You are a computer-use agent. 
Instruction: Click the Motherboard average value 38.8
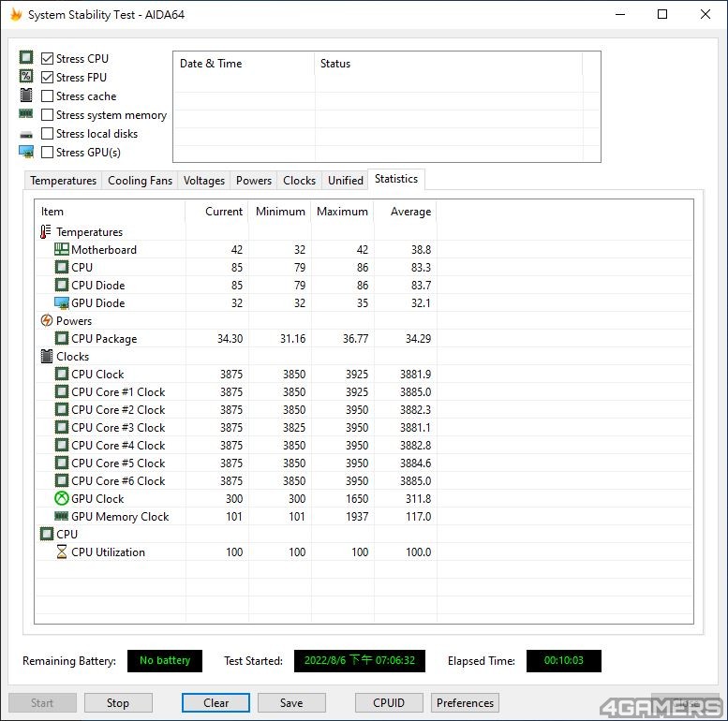pos(421,250)
